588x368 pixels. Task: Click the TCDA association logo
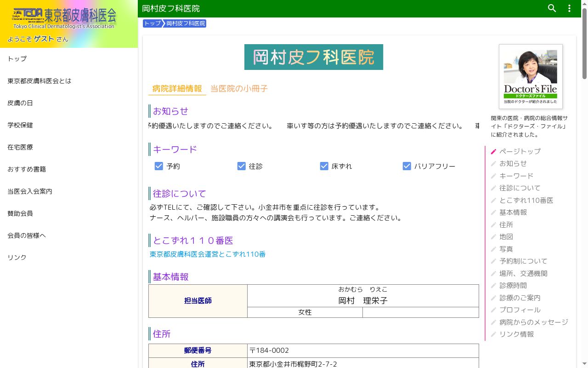click(64, 18)
